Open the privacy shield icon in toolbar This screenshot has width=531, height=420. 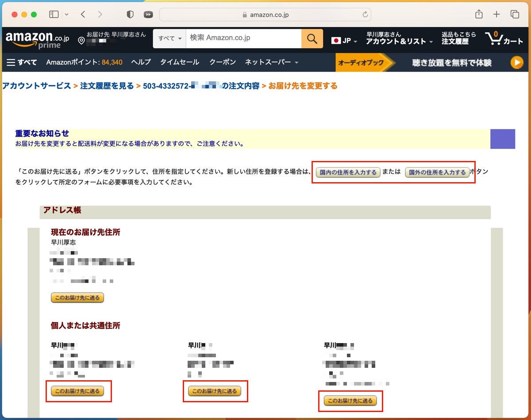pos(130,15)
